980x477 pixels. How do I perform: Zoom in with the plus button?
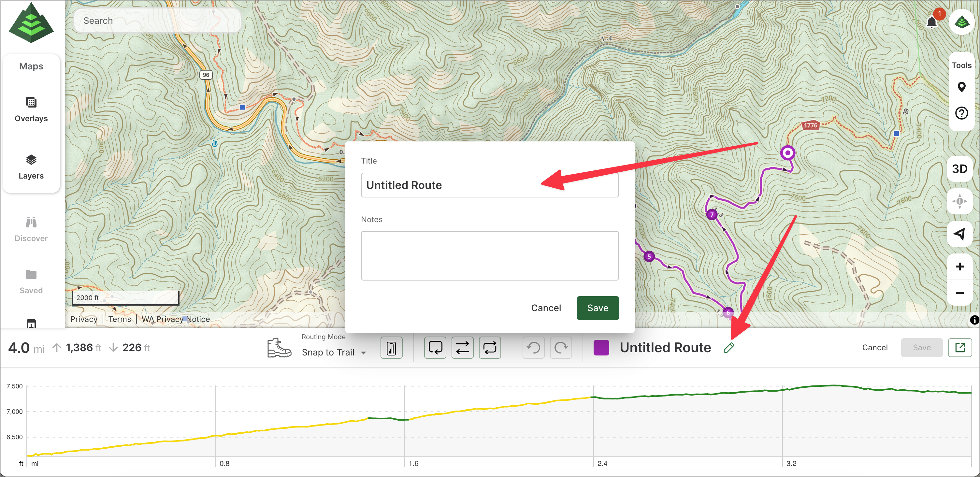(x=959, y=266)
